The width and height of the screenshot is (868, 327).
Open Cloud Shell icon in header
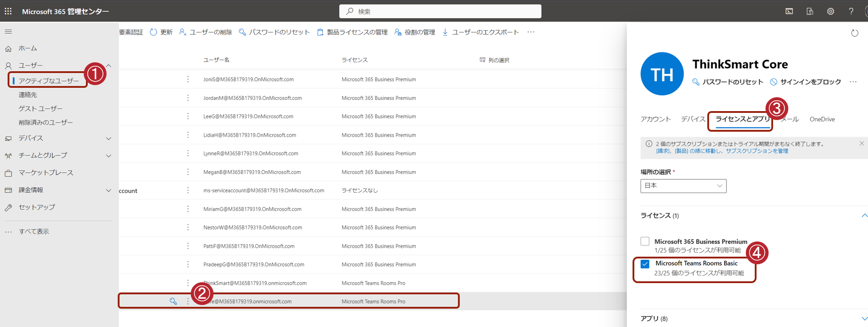(789, 11)
